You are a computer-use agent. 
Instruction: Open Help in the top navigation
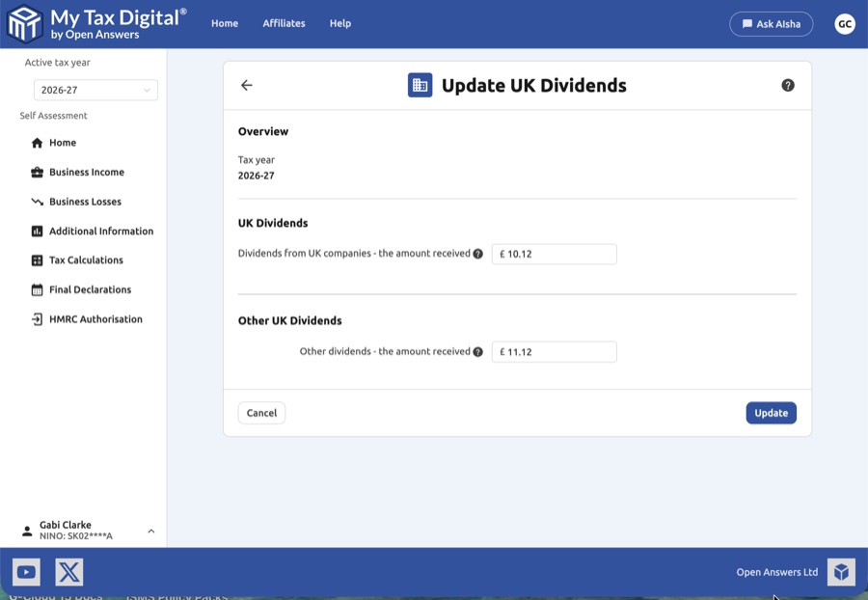tap(340, 24)
